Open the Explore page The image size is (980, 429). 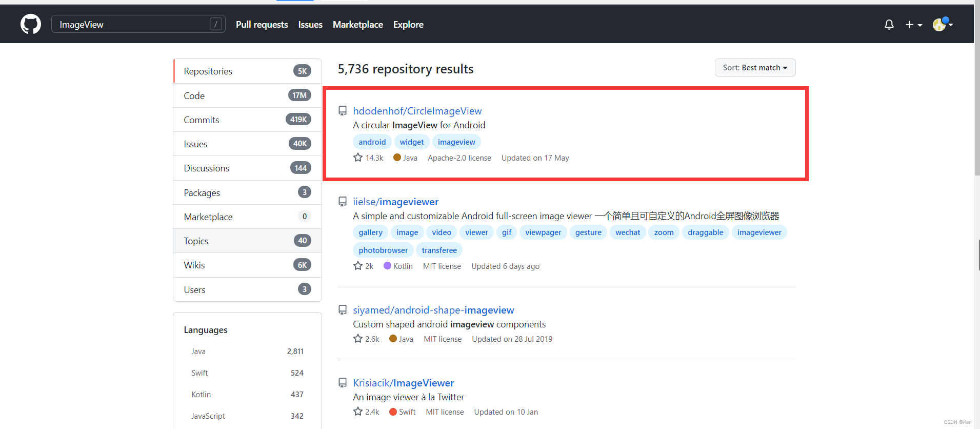(x=408, y=24)
